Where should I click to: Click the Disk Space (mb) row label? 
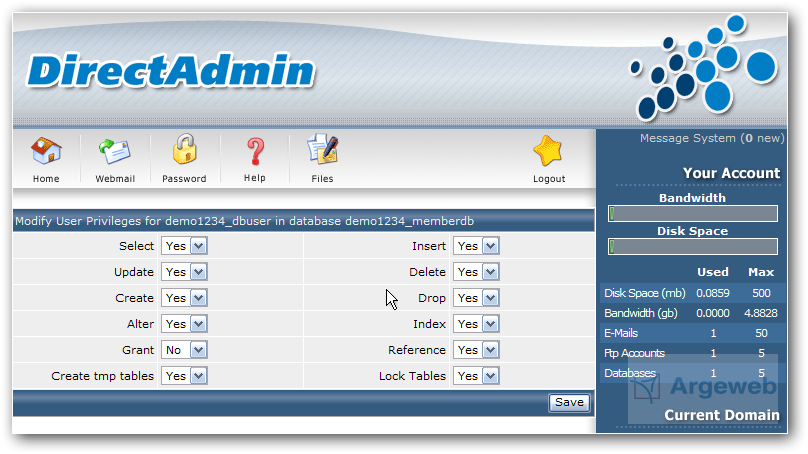point(645,293)
